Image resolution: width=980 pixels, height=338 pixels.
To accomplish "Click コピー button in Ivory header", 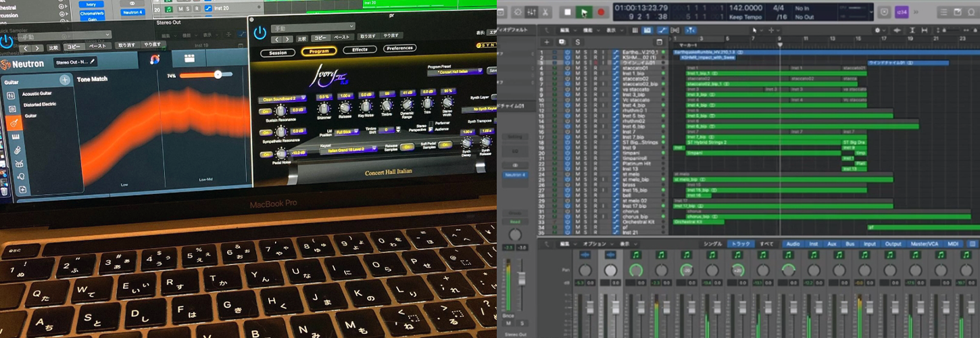I will tap(320, 38).
